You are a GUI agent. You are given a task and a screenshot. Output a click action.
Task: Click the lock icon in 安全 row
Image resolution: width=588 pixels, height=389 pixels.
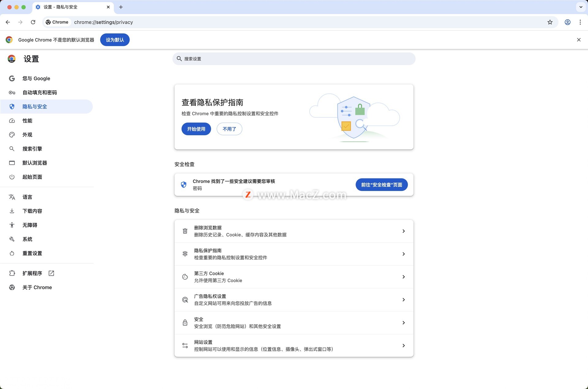pyautogui.click(x=185, y=323)
